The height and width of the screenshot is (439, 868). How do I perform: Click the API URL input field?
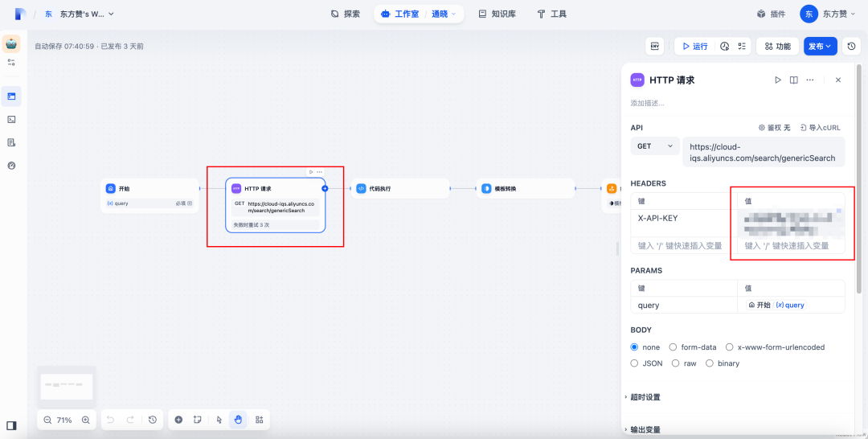[762, 152]
